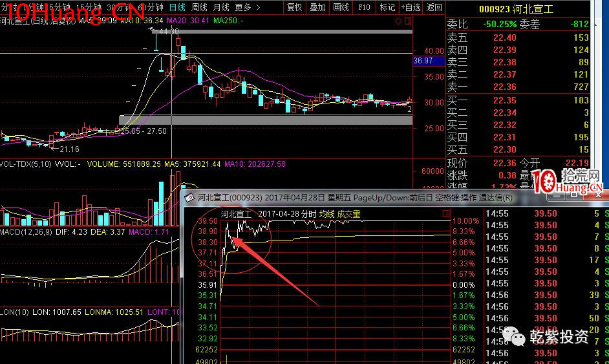The image size is (609, 364).
Task: Select the 周线 weekly chart tab
Action: 200,7
